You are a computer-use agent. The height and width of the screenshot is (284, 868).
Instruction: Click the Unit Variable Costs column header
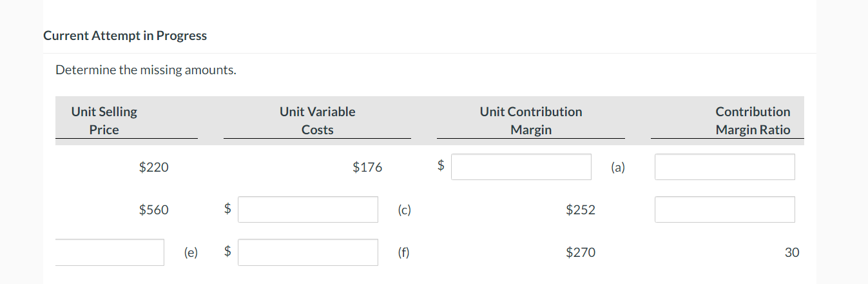(x=317, y=121)
